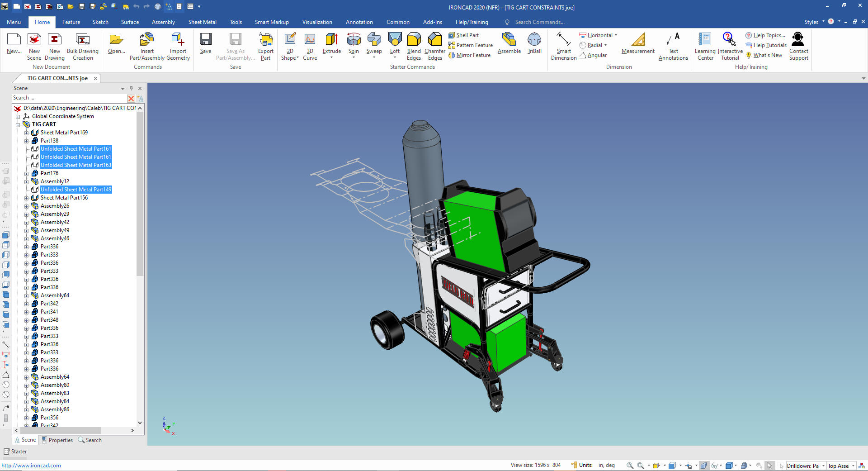Collapse the TIG CART tree node
The width and height of the screenshot is (868, 471).
[x=18, y=125]
